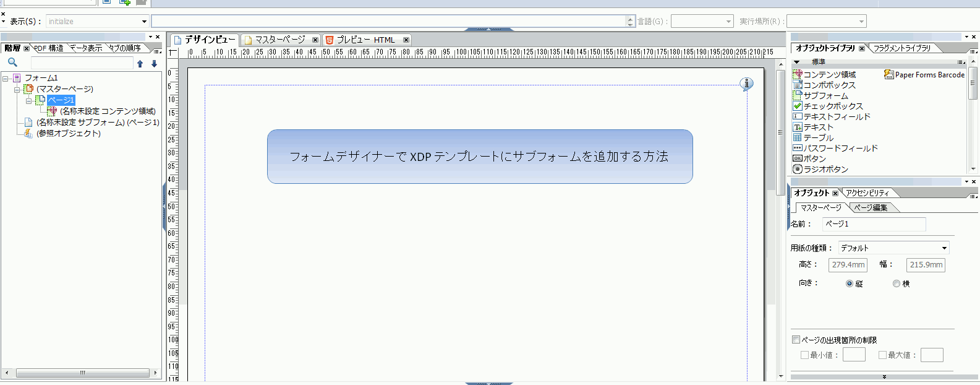
Task: Select Paper Forms Barcode object
Action: 924,74
